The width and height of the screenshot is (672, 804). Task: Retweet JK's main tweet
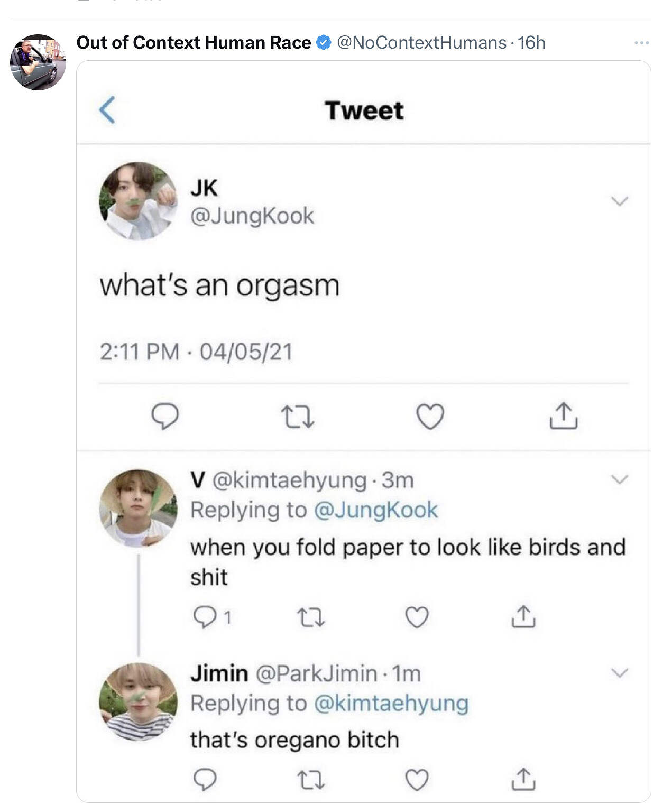[298, 416]
